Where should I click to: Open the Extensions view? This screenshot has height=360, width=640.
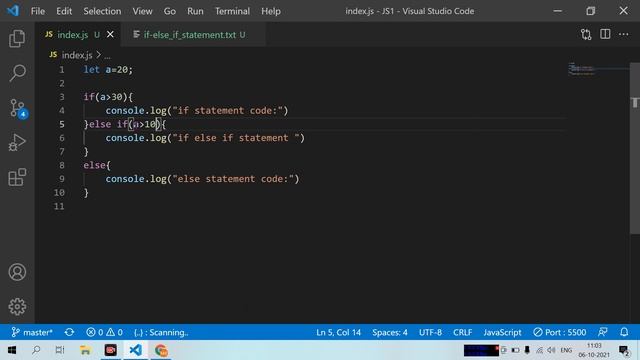coord(17,177)
